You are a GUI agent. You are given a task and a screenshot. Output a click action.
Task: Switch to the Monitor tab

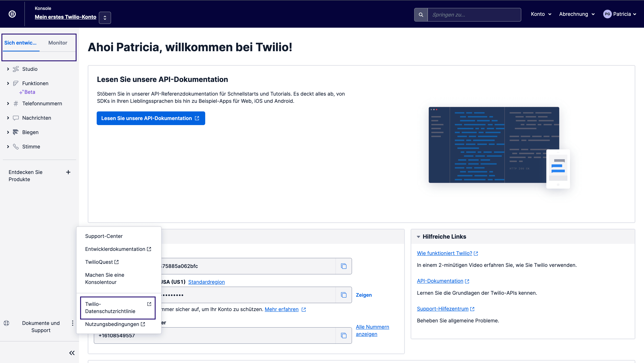(57, 43)
